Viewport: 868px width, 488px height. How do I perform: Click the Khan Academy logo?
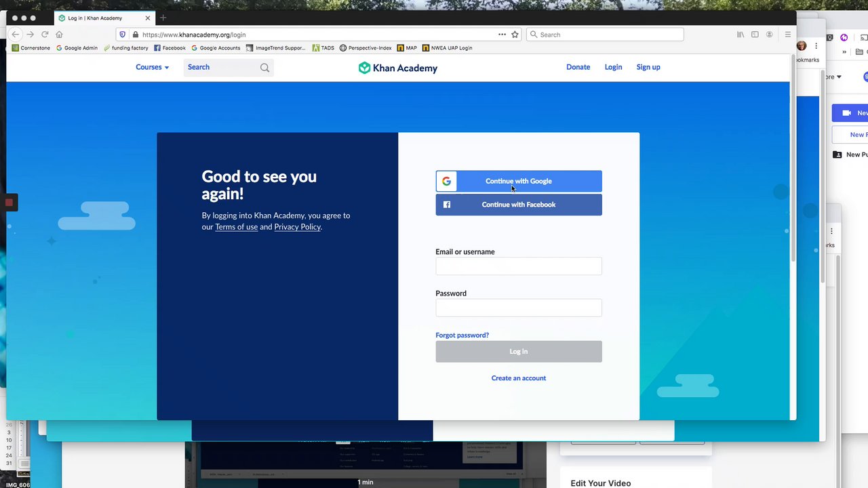(x=398, y=68)
